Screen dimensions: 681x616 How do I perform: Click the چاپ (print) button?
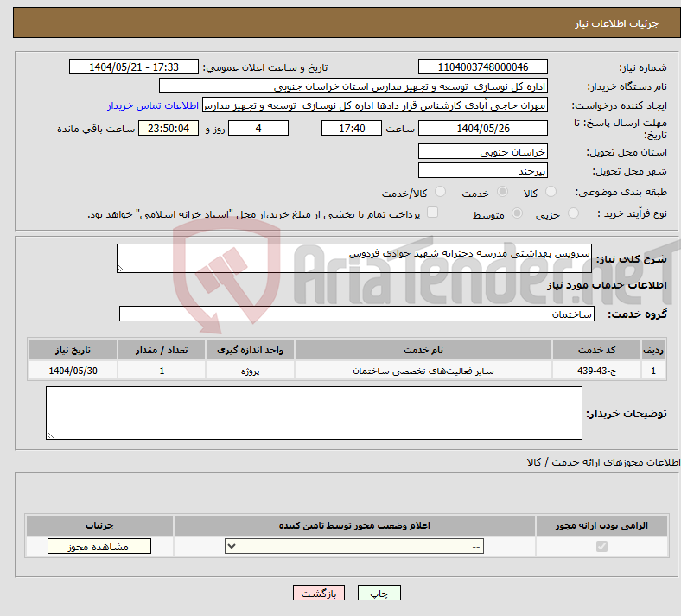[385, 594]
